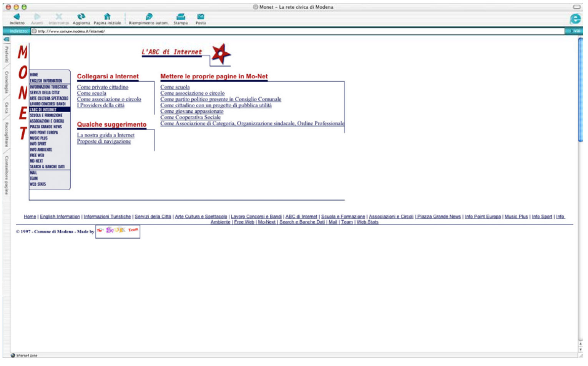The height and width of the screenshot is (366, 588).
Task: Toggle the toolbar pill button in title bar
Action: (576, 7)
